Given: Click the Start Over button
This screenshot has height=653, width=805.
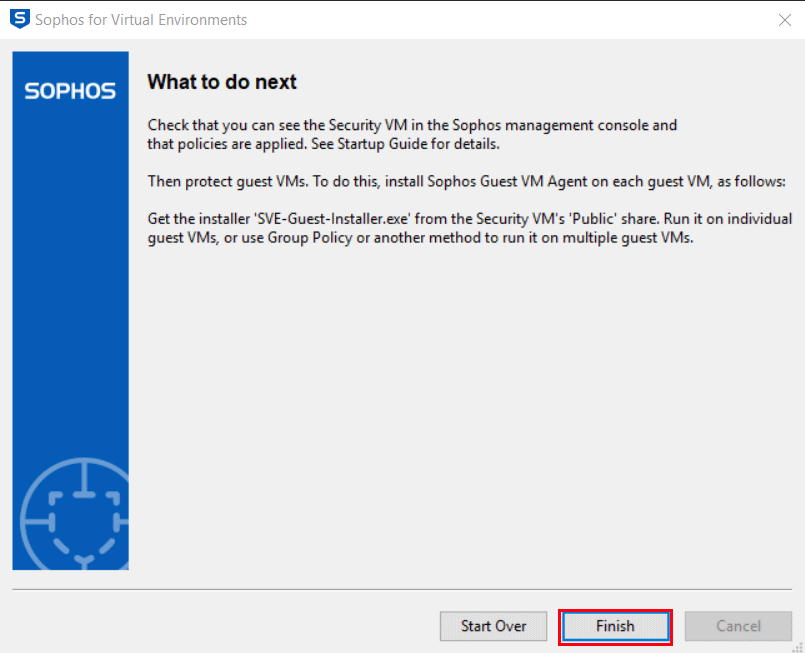Looking at the screenshot, I should pos(493,626).
